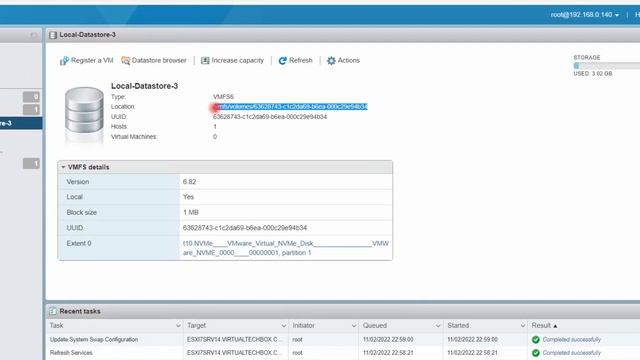
Task: Click the Increase capacity icon
Action: (205, 60)
